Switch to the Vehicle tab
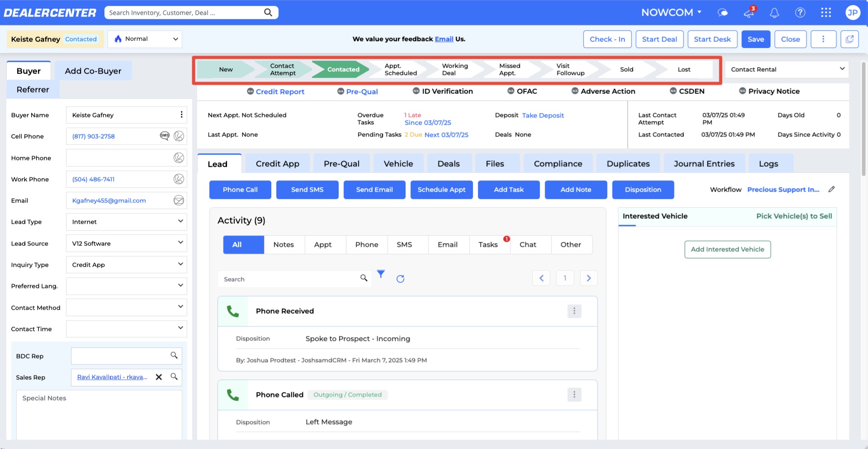 (398, 164)
